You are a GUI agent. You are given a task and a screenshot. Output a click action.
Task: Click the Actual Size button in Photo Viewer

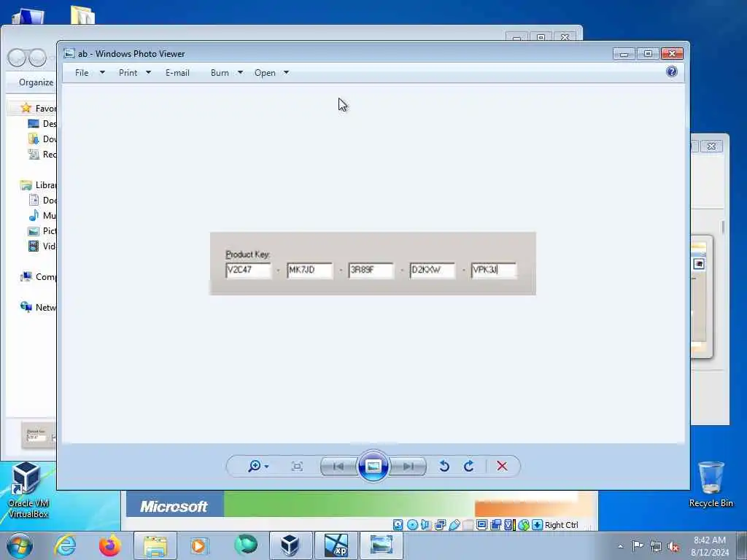point(297,466)
